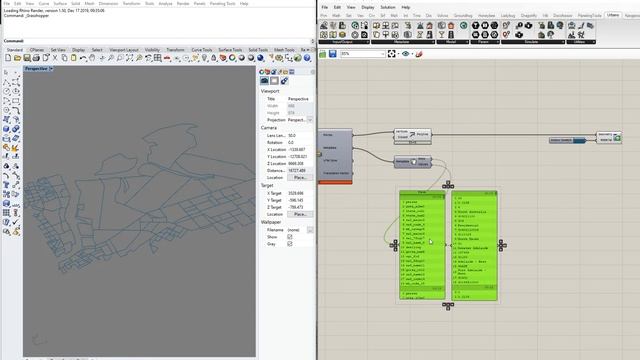This screenshot has height=360, width=640.
Task: Click the four-viewport layout icon in Rhino
Action: coord(158,58)
